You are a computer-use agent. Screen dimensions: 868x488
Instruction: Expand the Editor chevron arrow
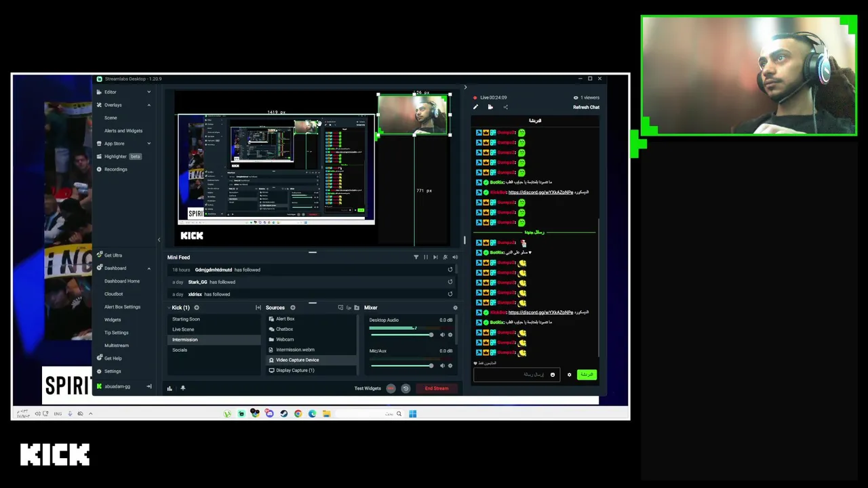(149, 92)
